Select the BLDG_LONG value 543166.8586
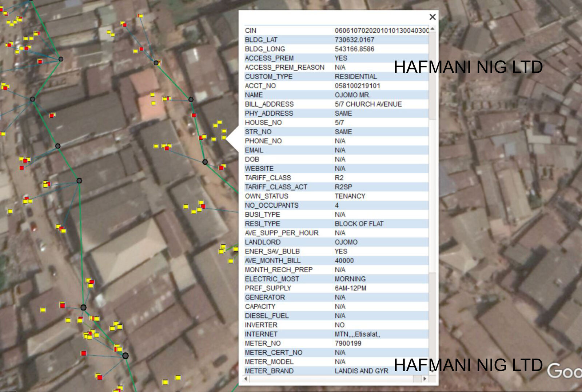Image resolution: width=582 pixels, height=392 pixels. pos(354,49)
